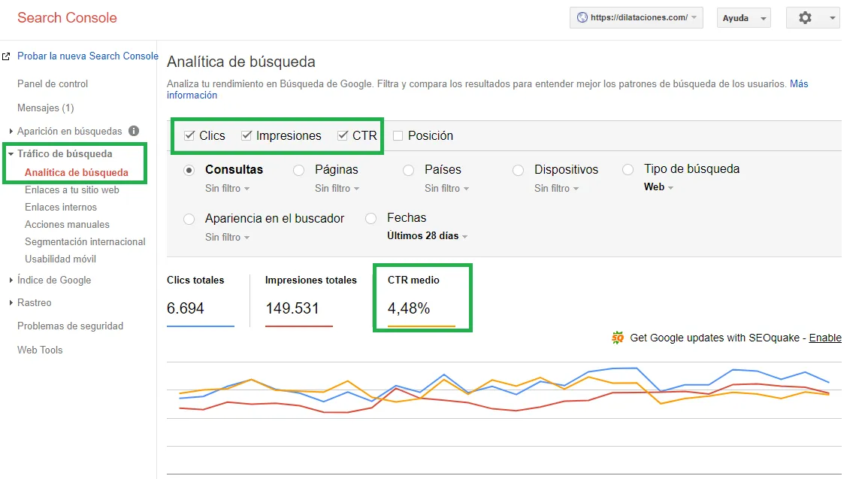Screen dimensions: 868x479
Task: Open the Sin filtro dropdown under Dispositivos
Action: (556, 188)
